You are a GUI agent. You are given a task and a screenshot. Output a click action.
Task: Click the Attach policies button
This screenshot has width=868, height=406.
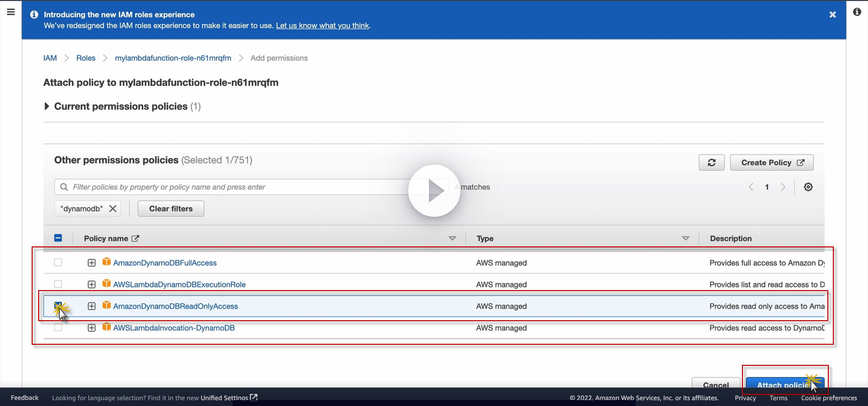pyautogui.click(x=783, y=384)
